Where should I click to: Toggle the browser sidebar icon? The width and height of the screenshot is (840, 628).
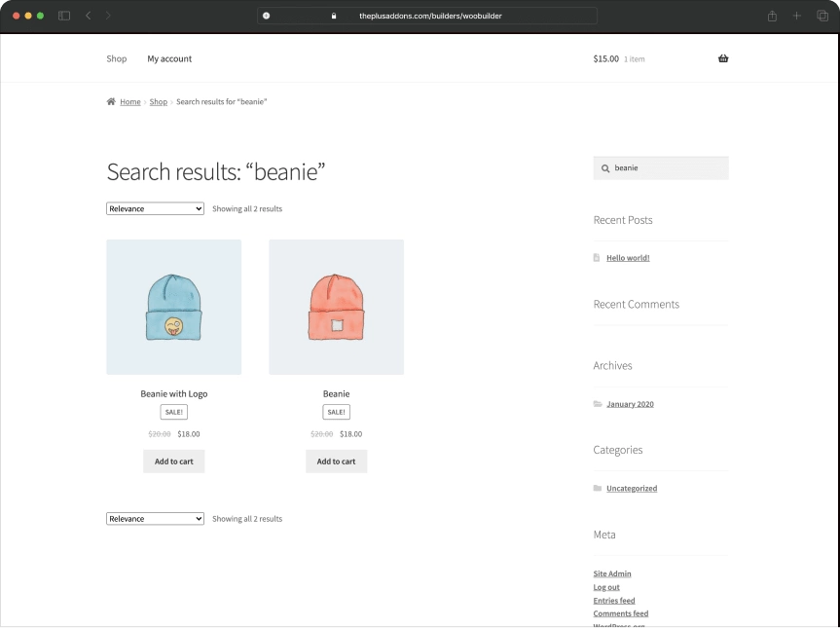pos(63,16)
